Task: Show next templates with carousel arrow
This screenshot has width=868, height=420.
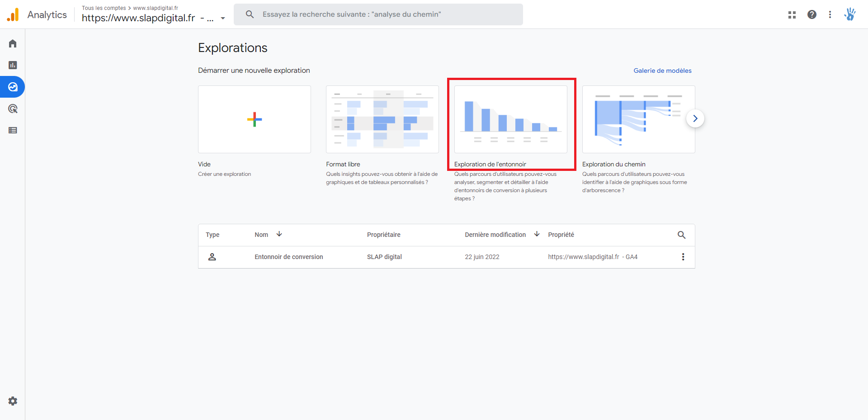Action: [695, 118]
